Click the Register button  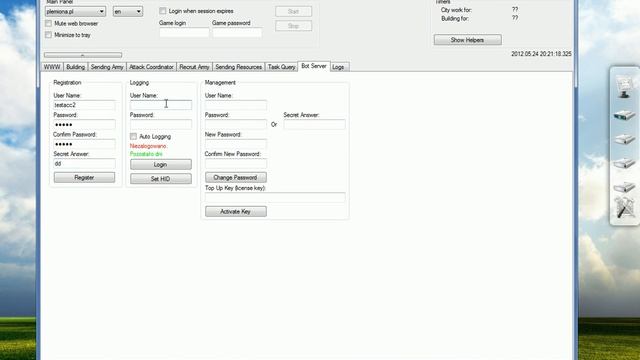point(84,178)
